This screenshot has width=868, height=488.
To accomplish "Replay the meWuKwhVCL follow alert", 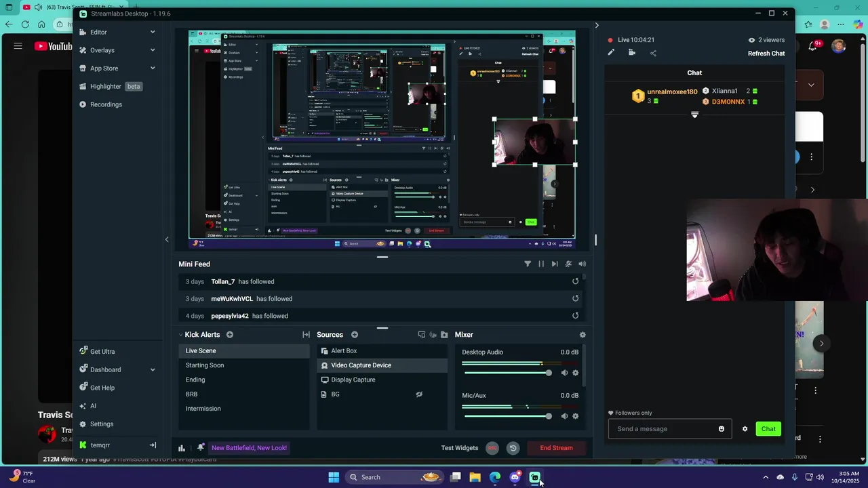I will [x=575, y=298].
